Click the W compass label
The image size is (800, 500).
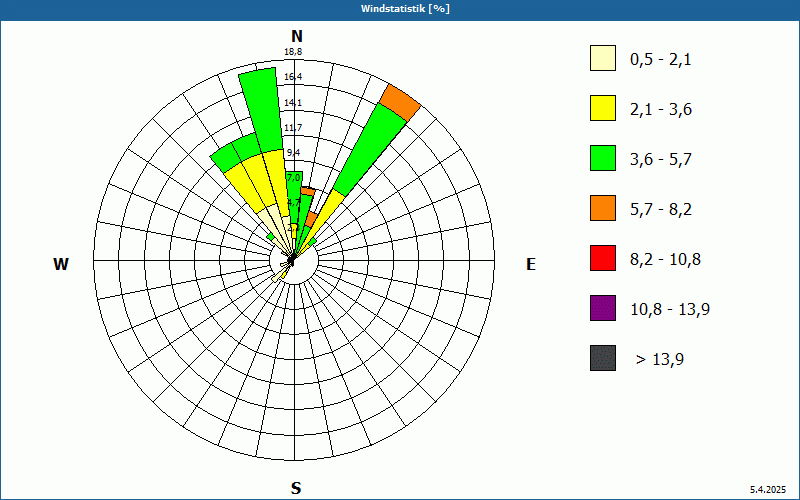click(x=61, y=264)
